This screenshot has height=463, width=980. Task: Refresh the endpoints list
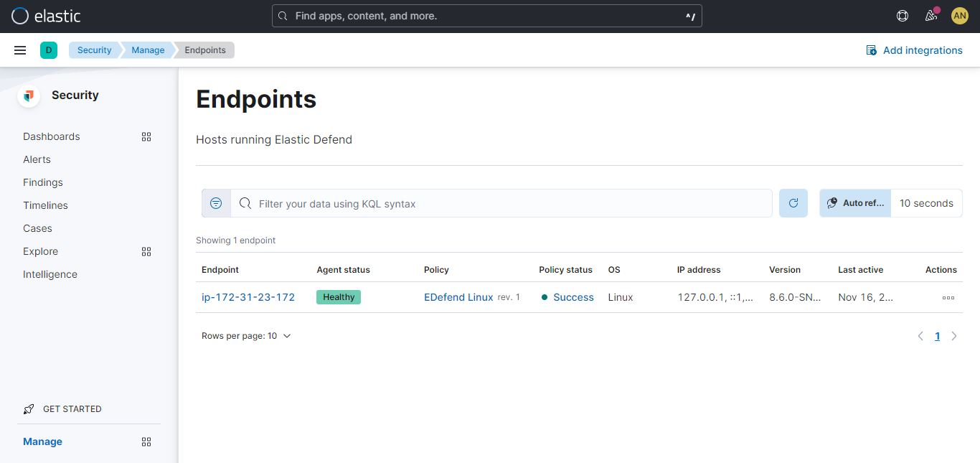[793, 203]
